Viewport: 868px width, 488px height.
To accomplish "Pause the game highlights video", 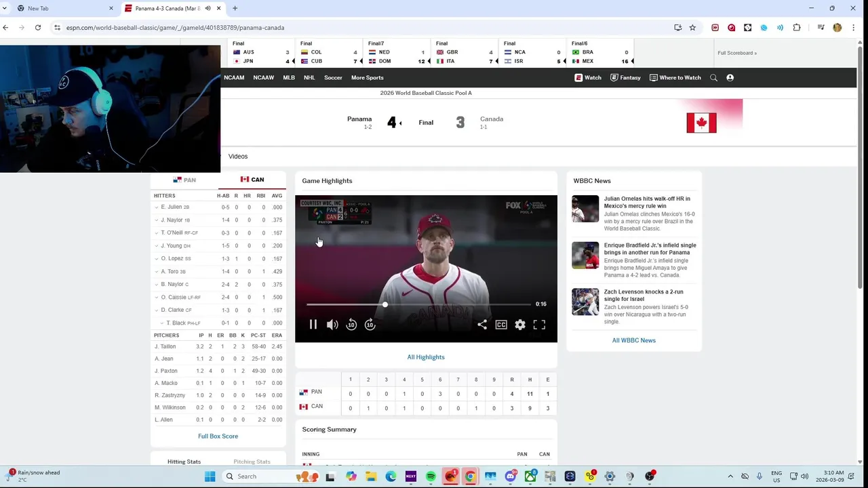I will point(313,325).
